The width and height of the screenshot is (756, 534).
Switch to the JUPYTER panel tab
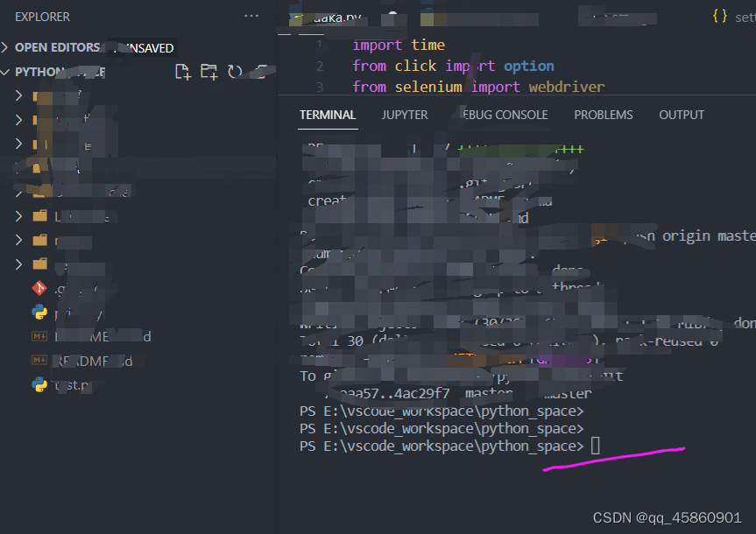point(405,115)
